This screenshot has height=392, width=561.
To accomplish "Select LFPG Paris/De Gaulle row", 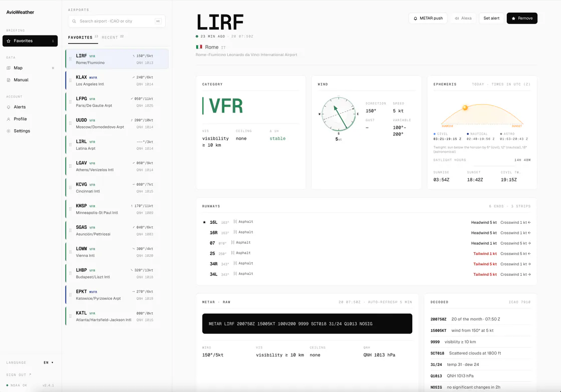I will (117, 102).
